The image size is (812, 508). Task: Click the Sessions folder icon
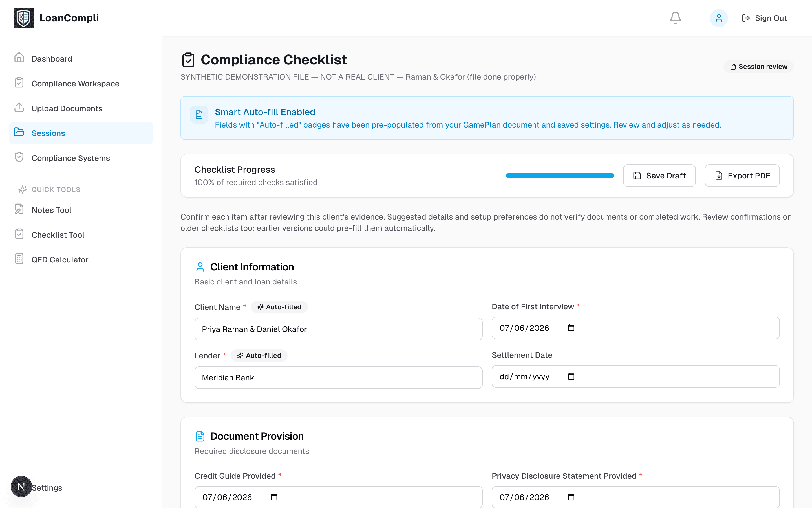(x=19, y=132)
